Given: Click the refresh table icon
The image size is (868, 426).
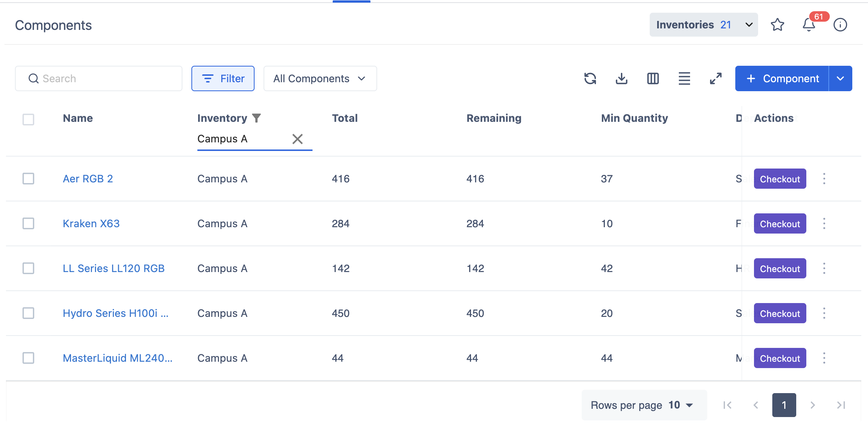Looking at the screenshot, I should click(x=590, y=78).
